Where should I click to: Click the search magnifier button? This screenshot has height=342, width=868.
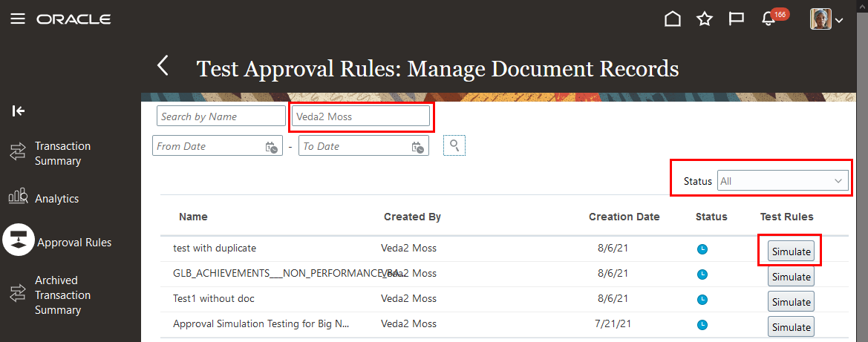point(454,145)
